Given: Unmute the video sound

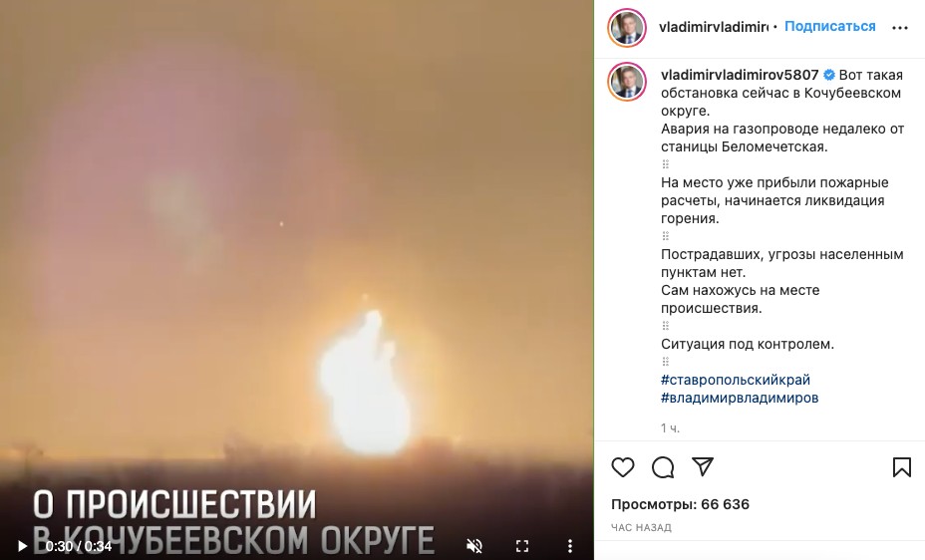Looking at the screenshot, I should (473, 546).
